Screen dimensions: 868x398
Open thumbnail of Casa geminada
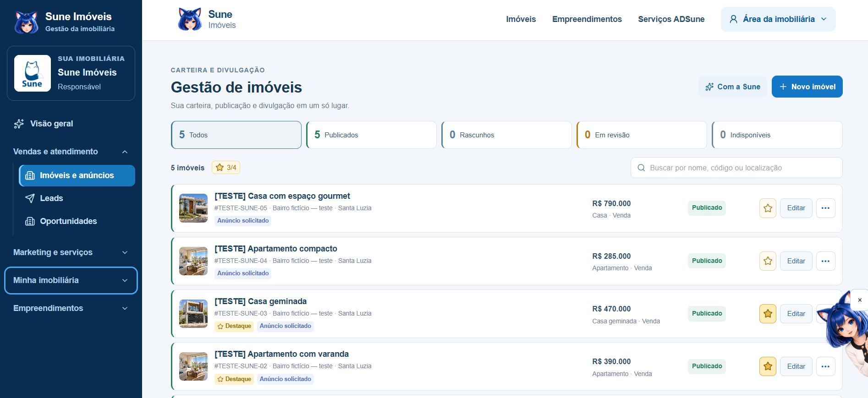pos(193,314)
